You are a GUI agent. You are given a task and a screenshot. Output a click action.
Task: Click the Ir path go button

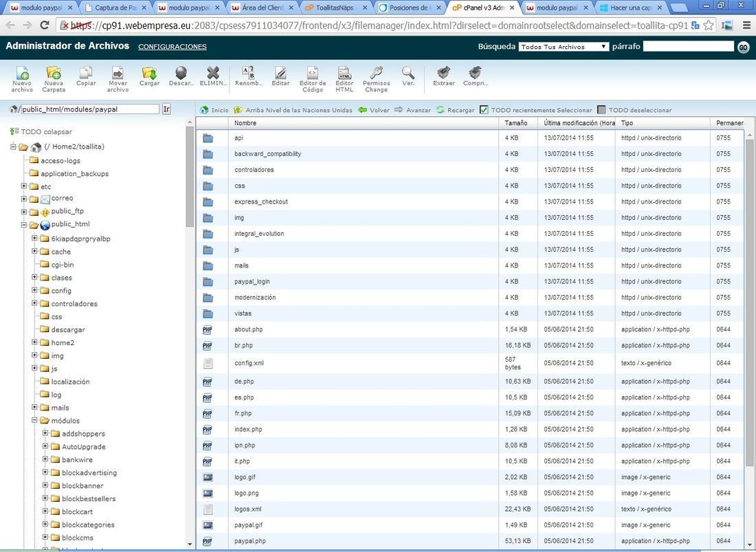coord(166,109)
